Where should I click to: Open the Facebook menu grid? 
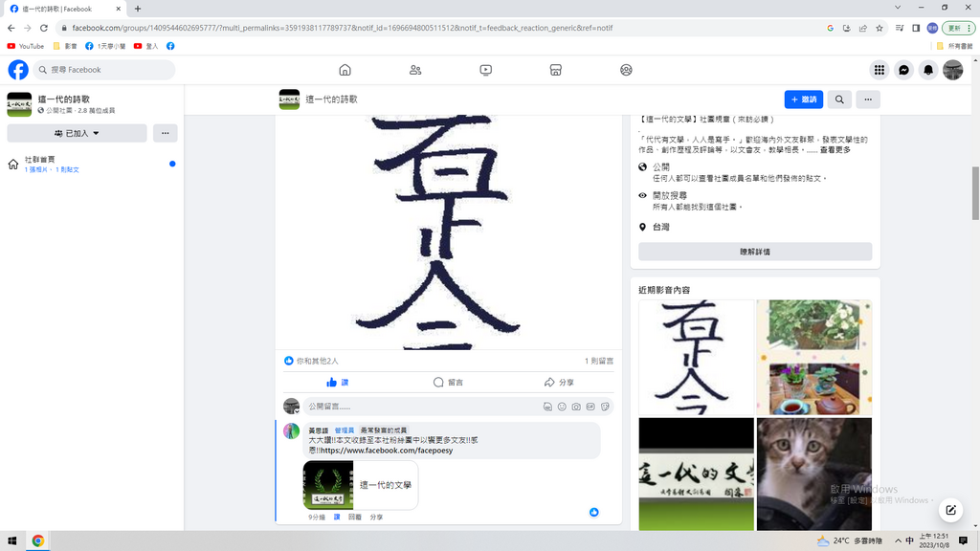(879, 70)
